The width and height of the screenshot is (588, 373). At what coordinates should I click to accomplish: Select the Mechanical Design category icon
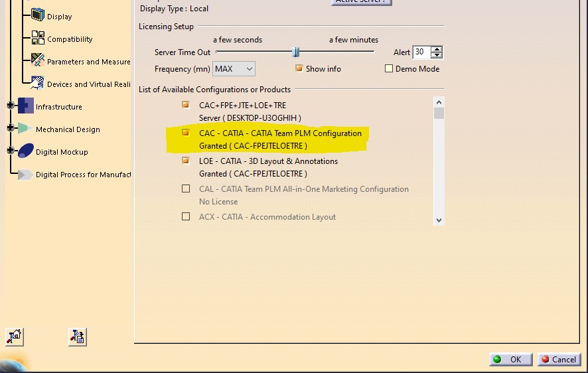[25, 129]
